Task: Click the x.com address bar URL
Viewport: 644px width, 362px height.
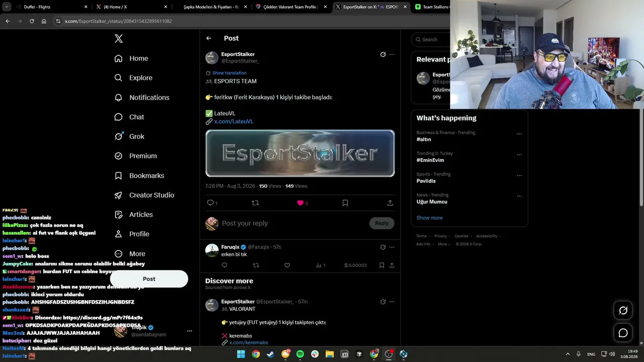Action: [x=118, y=21]
